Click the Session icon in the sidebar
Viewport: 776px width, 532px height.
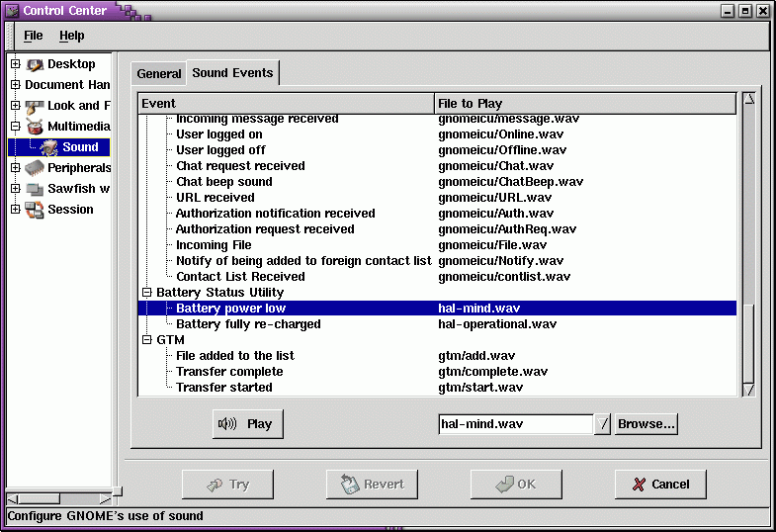pyautogui.click(x=36, y=210)
